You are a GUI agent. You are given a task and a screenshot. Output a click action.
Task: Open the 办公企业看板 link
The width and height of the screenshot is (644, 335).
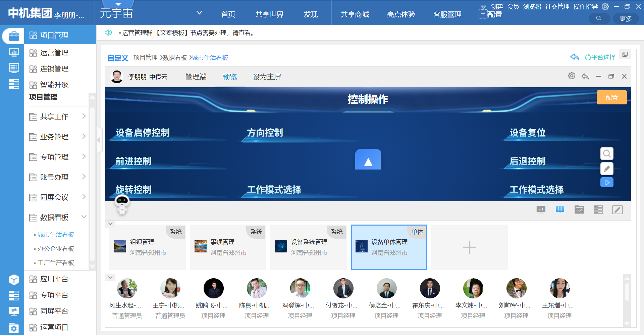[x=56, y=249]
